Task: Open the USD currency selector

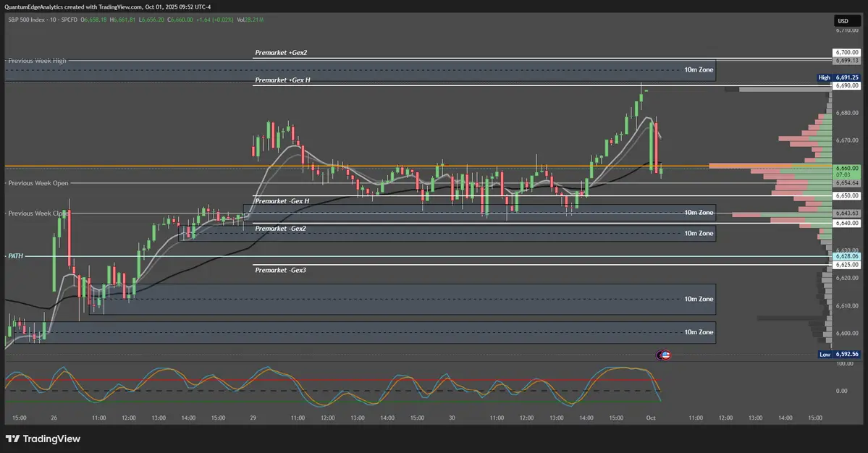Action: [x=843, y=21]
